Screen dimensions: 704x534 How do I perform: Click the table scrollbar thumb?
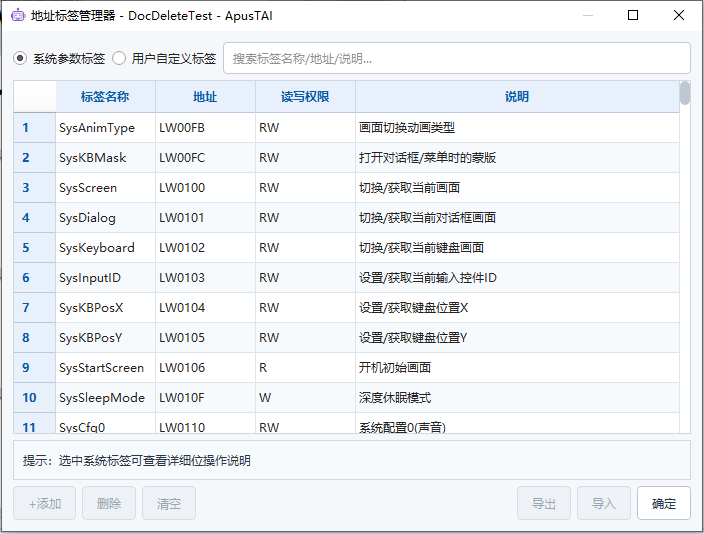[685, 93]
